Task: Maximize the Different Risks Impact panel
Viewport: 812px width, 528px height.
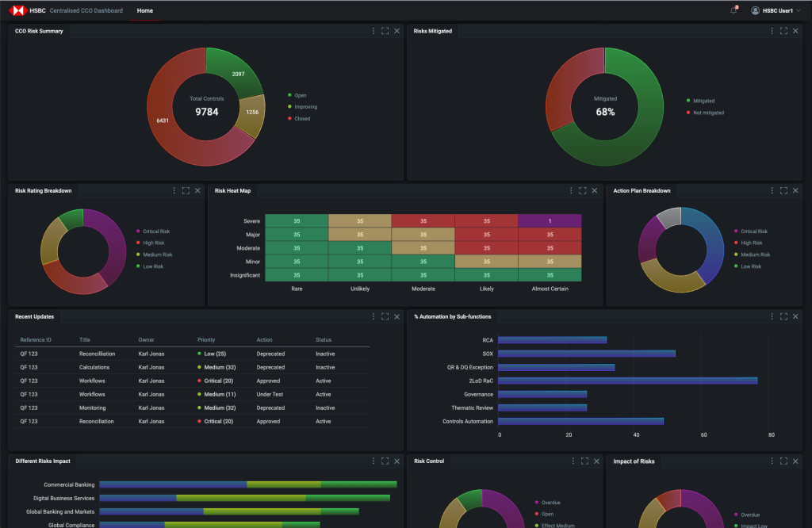Action: [x=385, y=461]
